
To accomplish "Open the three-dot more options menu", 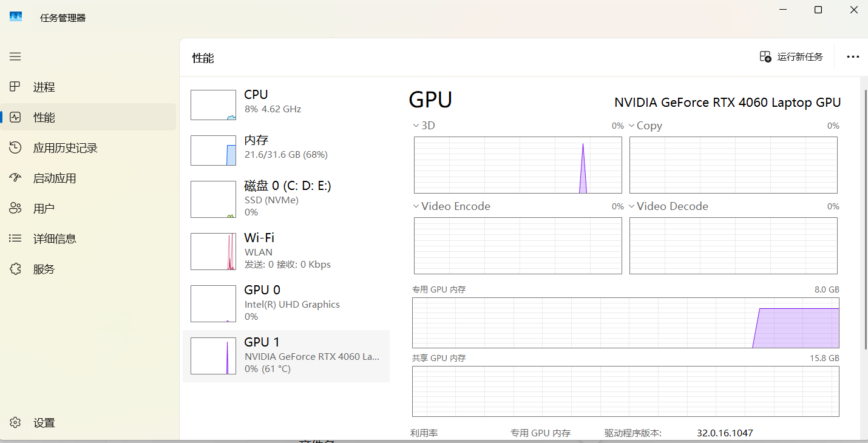I will [853, 56].
